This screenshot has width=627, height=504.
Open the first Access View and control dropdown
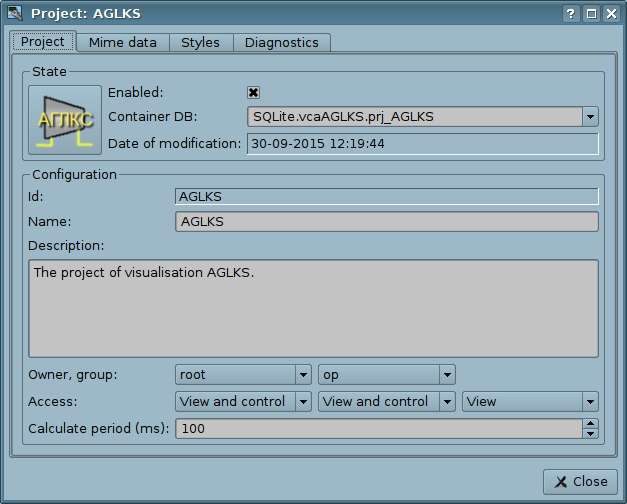point(303,402)
